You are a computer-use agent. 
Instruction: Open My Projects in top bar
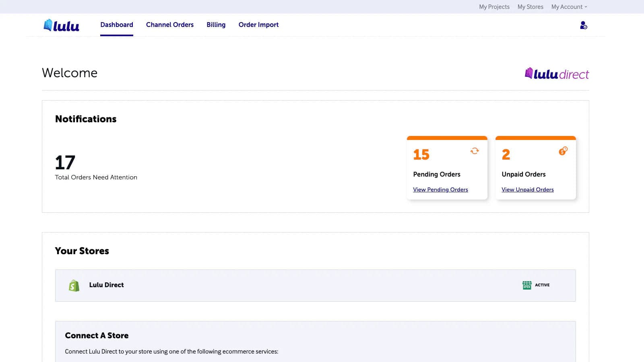pos(494,7)
